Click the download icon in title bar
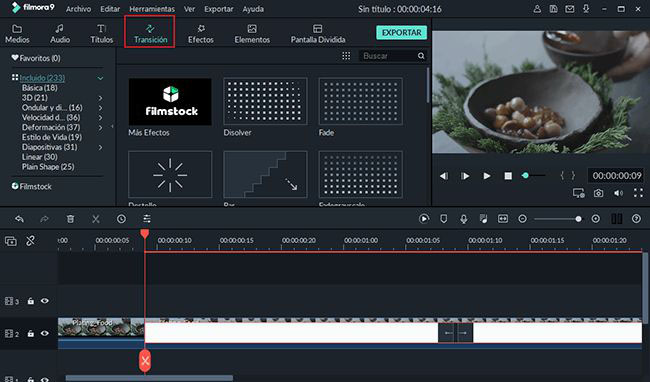 click(x=586, y=9)
